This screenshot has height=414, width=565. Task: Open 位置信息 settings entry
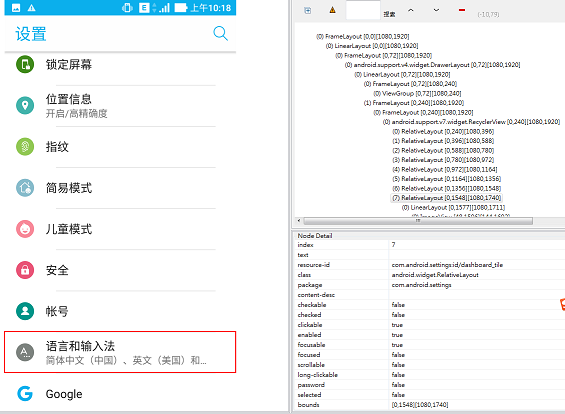[x=120, y=106]
